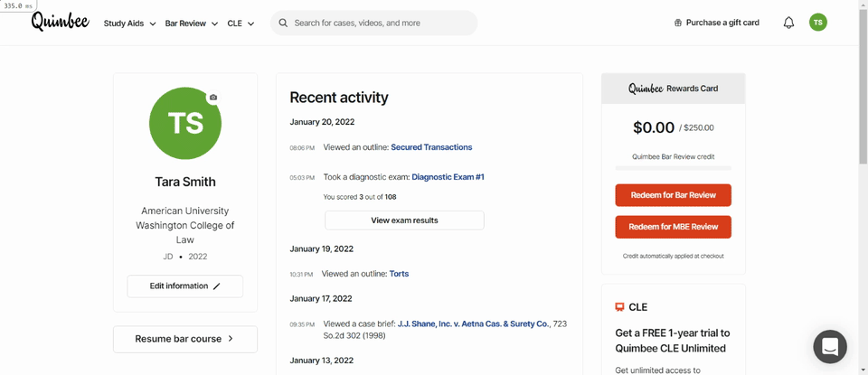The width and height of the screenshot is (868, 375).
Task: Open the Torts outline link
Action: coord(399,274)
